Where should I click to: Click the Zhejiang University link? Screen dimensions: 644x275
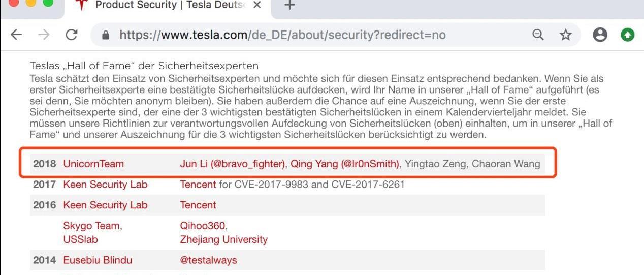pos(223,239)
